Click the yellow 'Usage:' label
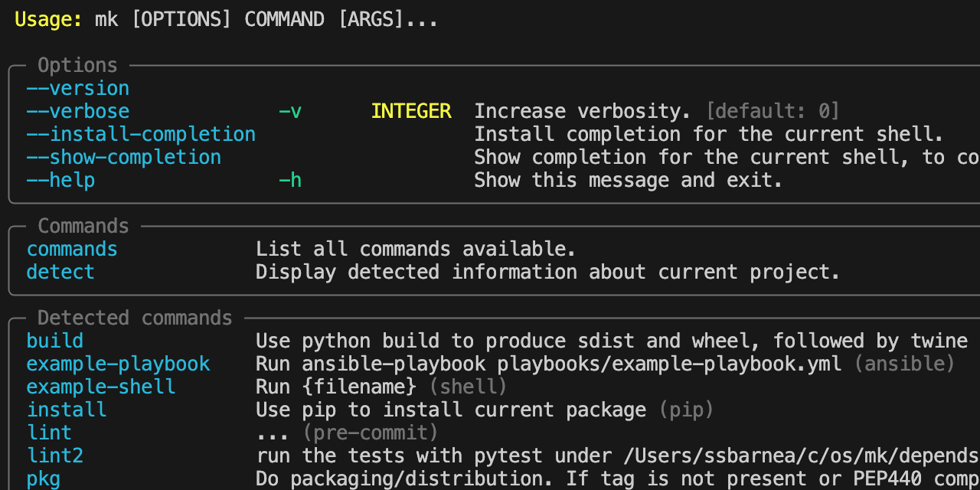This screenshot has height=490, width=980. tap(49, 20)
